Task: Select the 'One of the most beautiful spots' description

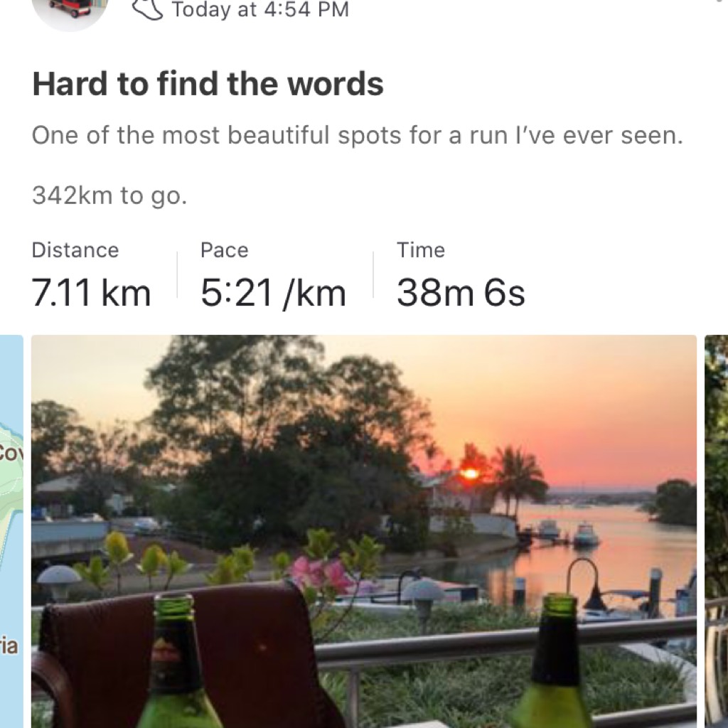Action: (358, 136)
